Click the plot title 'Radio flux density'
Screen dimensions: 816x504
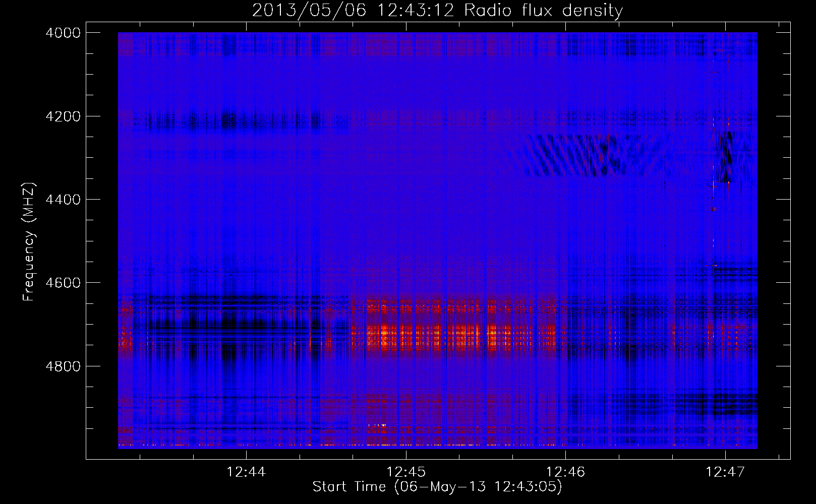tap(544, 11)
